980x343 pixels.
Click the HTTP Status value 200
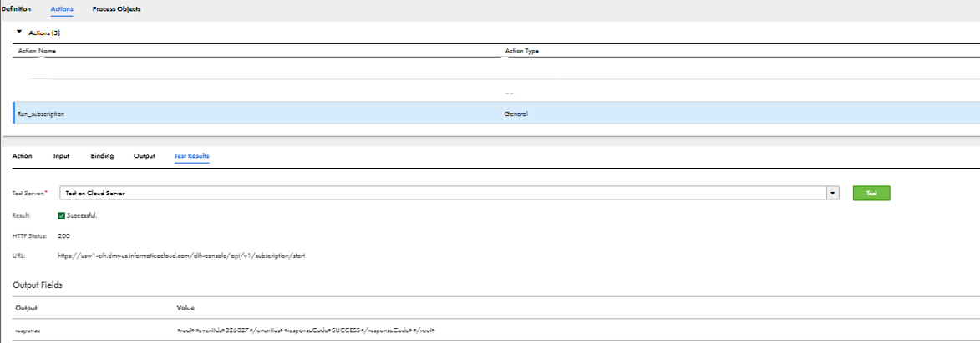(x=63, y=235)
